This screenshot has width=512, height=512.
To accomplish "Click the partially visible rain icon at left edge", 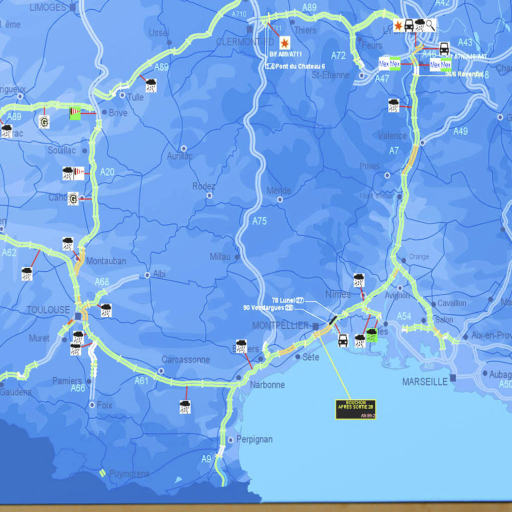I will pyautogui.click(x=6, y=131).
